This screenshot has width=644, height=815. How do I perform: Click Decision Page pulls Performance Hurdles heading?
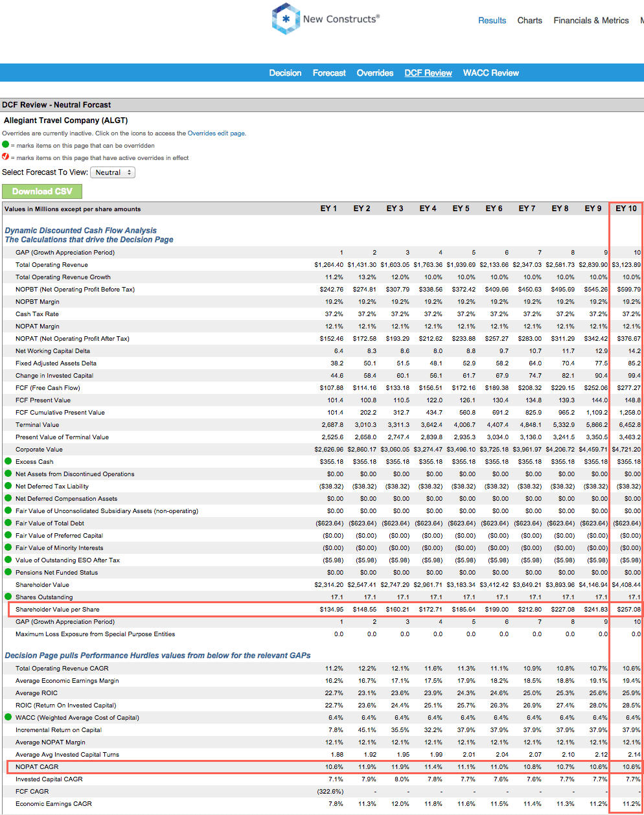157,656
